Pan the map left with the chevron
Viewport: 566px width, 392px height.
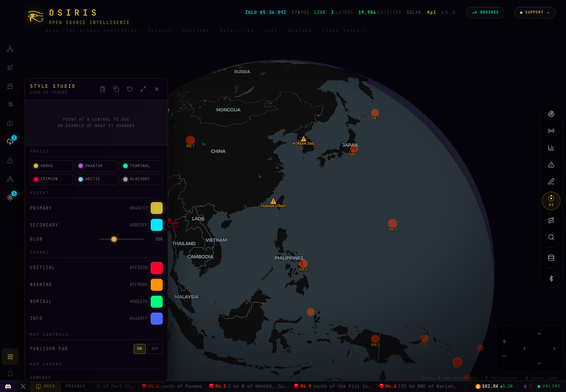pos(525,349)
